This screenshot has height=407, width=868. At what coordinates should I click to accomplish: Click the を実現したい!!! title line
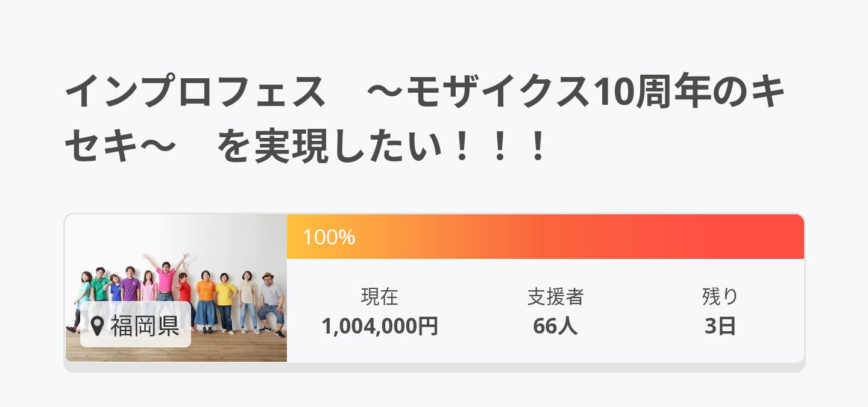click(x=381, y=147)
